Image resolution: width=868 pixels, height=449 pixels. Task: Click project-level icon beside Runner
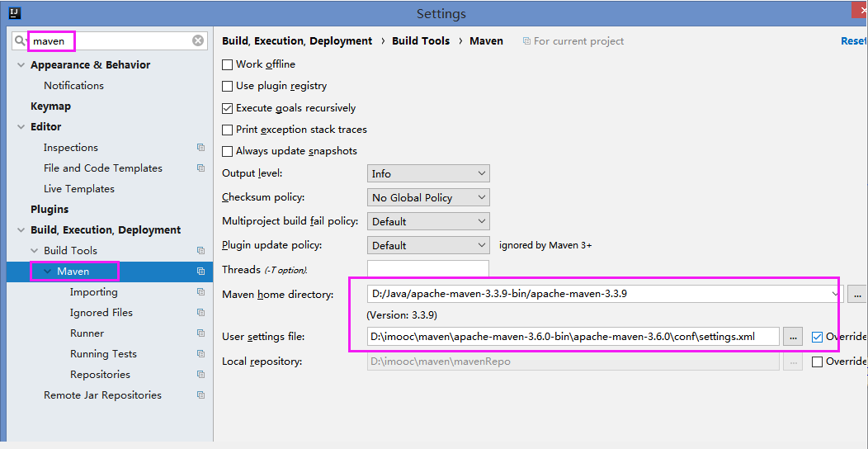click(x=201, y=333)
